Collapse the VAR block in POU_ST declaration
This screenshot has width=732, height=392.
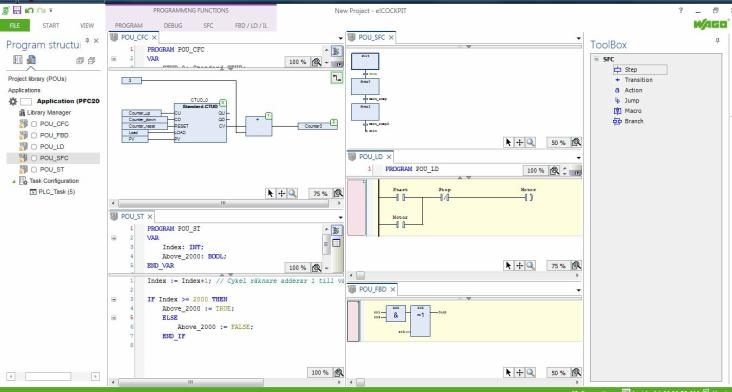tap(113, 238)
